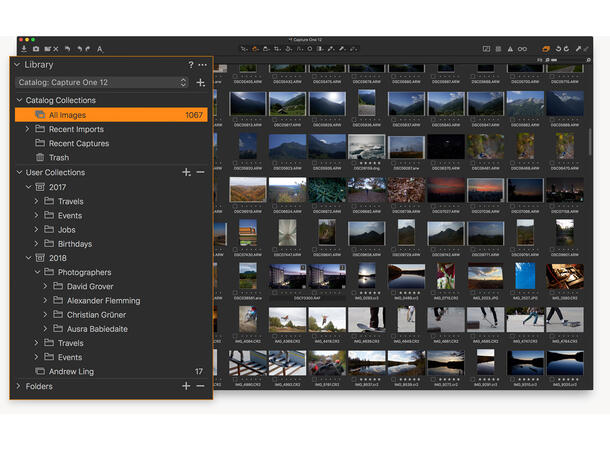
Task: Select the DSC09159.dng mountain thumbnail
Action: coord(367,147)
